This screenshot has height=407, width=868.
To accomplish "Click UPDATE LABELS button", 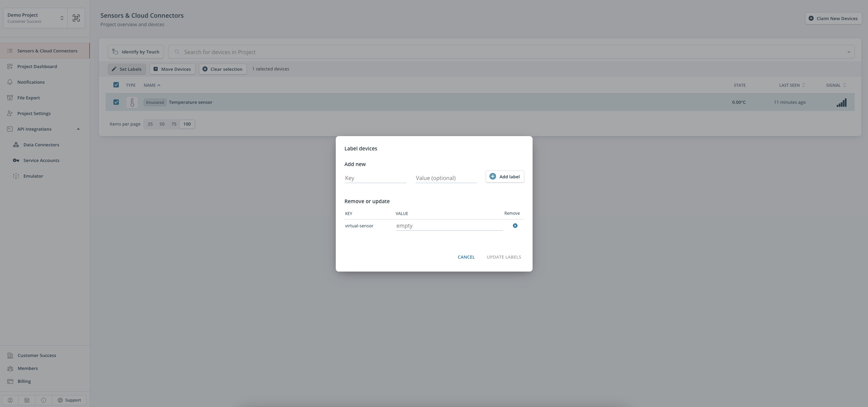I will pos(504,257).
